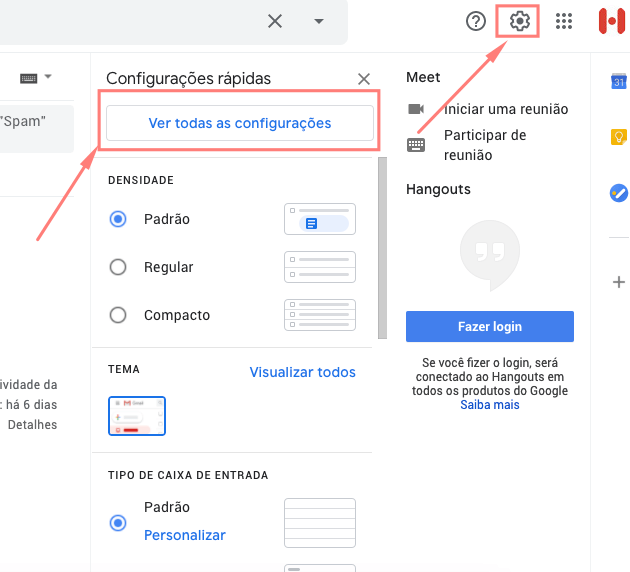Open Visualizar todos themes link
The width and height of the screenshot is (630, 572).
click(303, 372)
